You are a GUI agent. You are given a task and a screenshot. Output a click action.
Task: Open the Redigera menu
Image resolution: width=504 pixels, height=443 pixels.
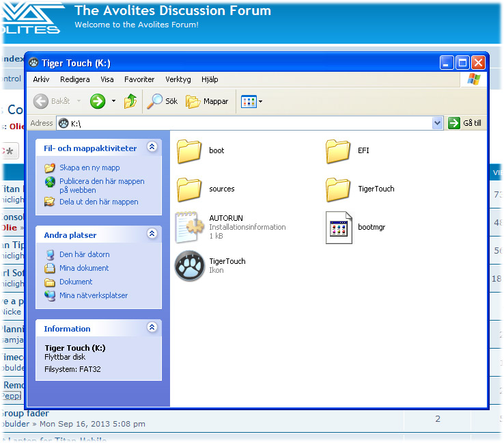pos(75,79)
